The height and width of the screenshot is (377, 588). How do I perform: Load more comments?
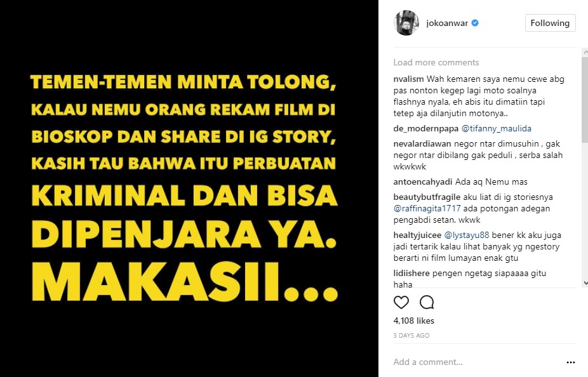(x=436, y=62)
